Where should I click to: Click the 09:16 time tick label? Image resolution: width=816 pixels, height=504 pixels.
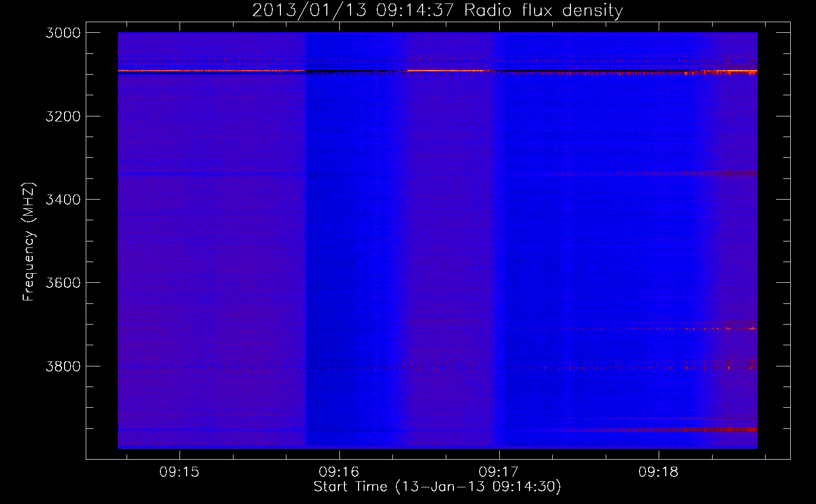click(x=339, y=472)
